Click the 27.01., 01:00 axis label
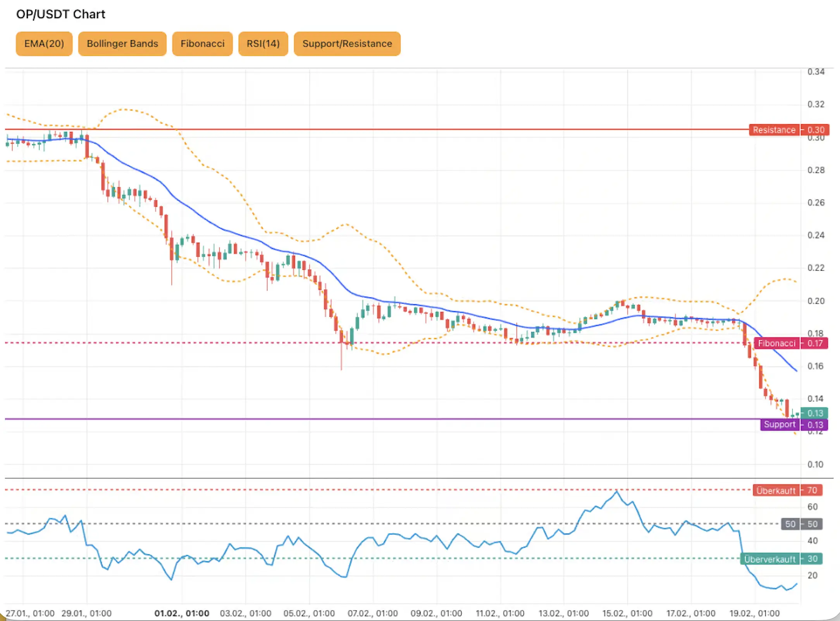 click(29, 613)
